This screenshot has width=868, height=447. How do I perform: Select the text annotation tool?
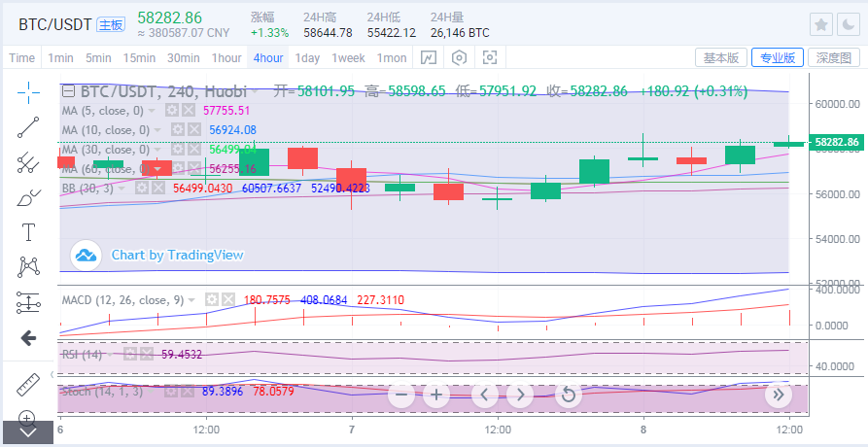point(27,232)
